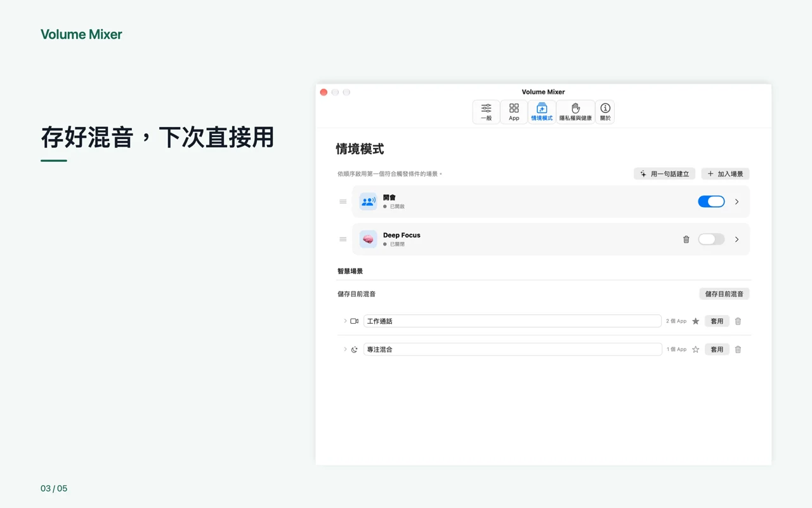Edit the 專注混合 name field
This screenshot has height=508, width=812.
click(513, 349)
